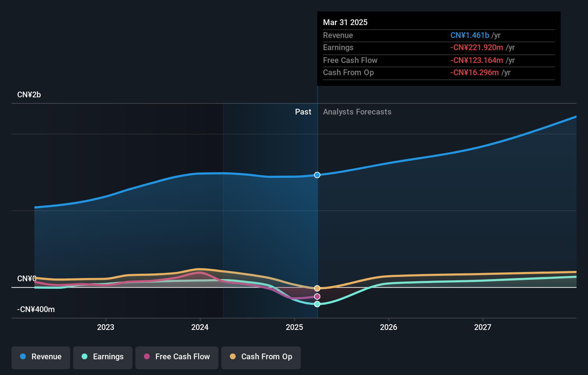Click the blue Revenue legend dot
The image size is (588, 375).
point(23,356)
